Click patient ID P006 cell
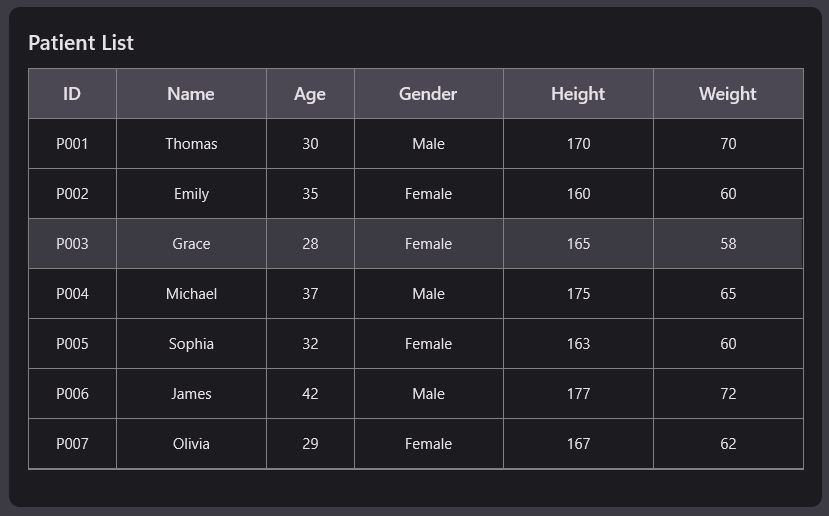Screen dimensions: 829x516 click(72, 394)
